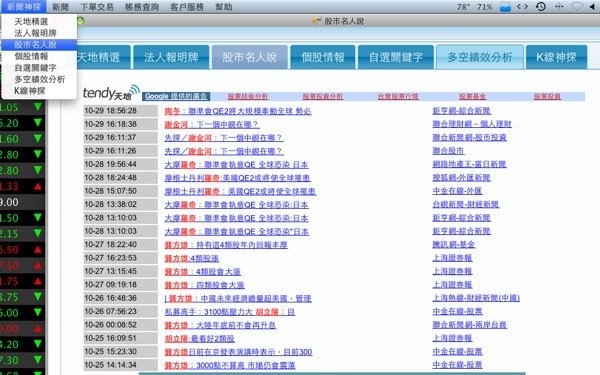600x375 pixels.
Task: Click the green down arrow beside 5.20
Action: [38, 122]
